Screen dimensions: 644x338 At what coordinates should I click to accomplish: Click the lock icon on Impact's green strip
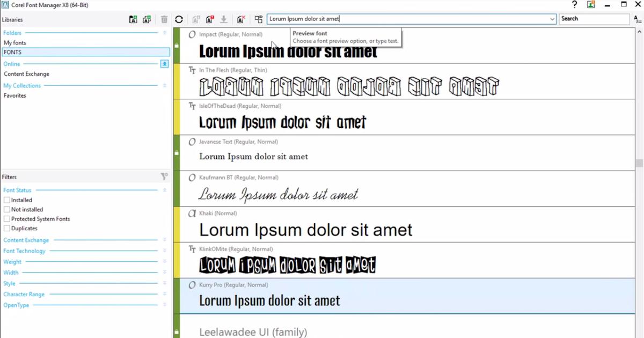pyautogui.click(x=177, y=46)
